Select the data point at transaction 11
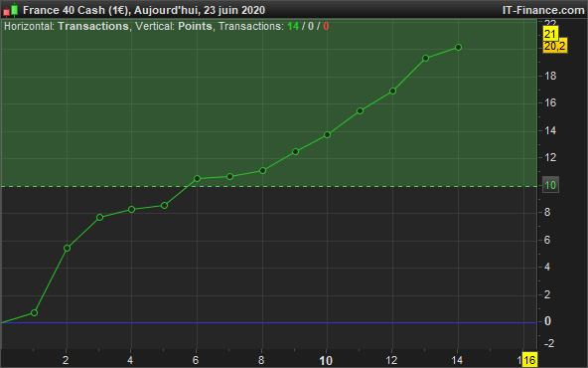 click(x=360, y=111)
